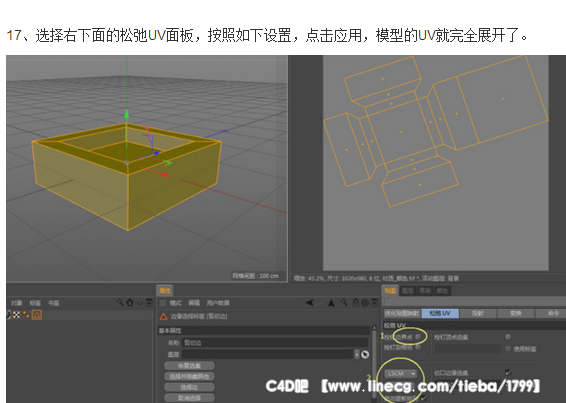The height and width of the screenshot is (403, 566).
Task: Click the 图层 input field
Action: pos(268,354)
